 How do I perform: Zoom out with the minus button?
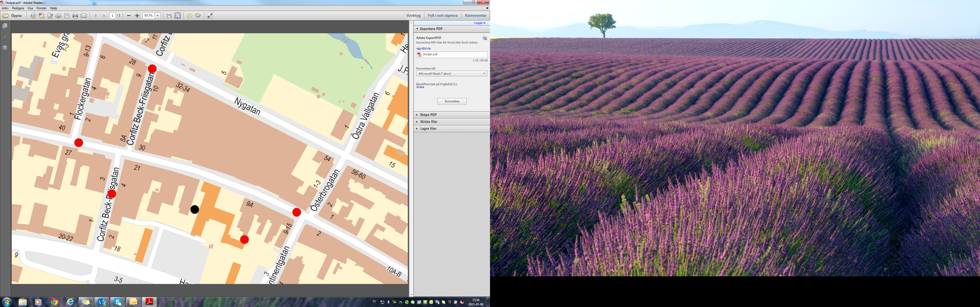click(x=129, y=15)
